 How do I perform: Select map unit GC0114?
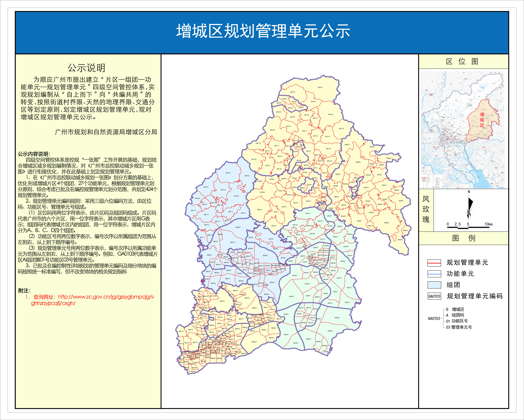[341, 129]
